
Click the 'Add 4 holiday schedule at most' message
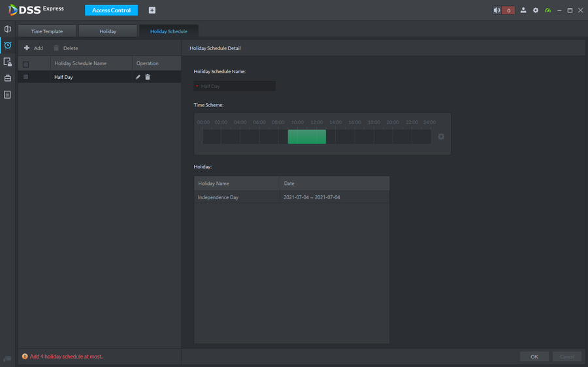tap(66, 357)
